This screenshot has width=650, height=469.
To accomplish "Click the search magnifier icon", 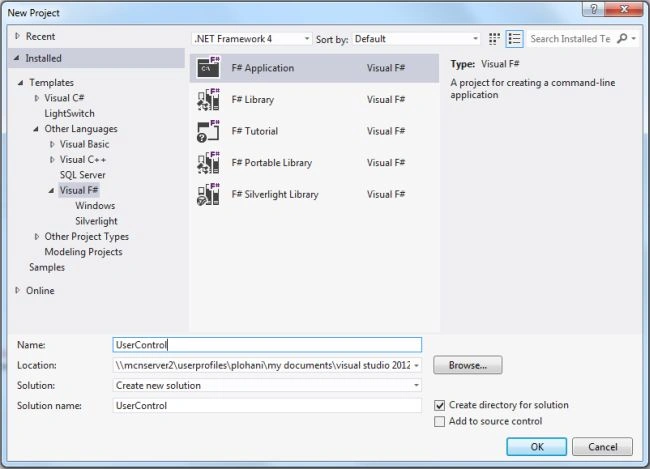I will click(622, 39).
